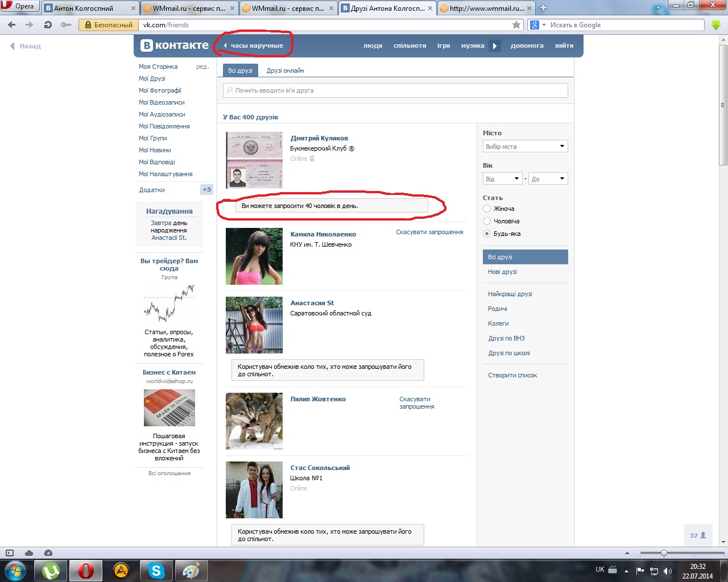Image resolution: width=728 pixels, height=582 pixels.
Task: Click the Made in China ad image
Action: pos(169,408)
